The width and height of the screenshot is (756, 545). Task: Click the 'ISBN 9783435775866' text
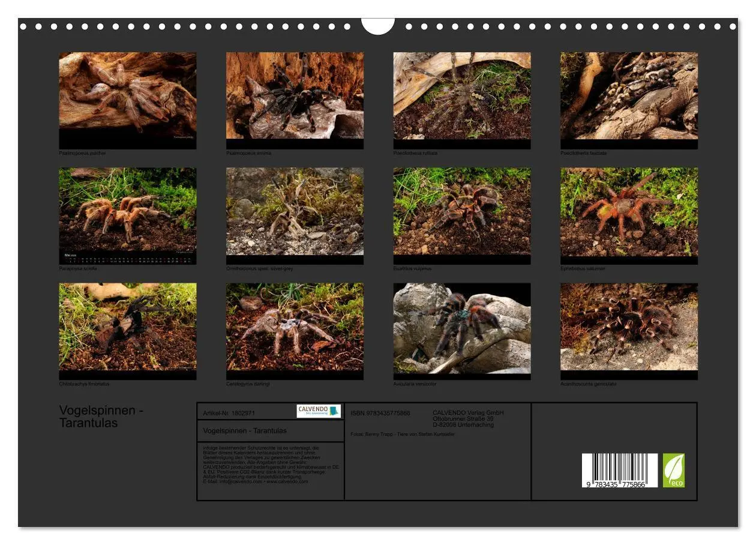pos(380,413)
